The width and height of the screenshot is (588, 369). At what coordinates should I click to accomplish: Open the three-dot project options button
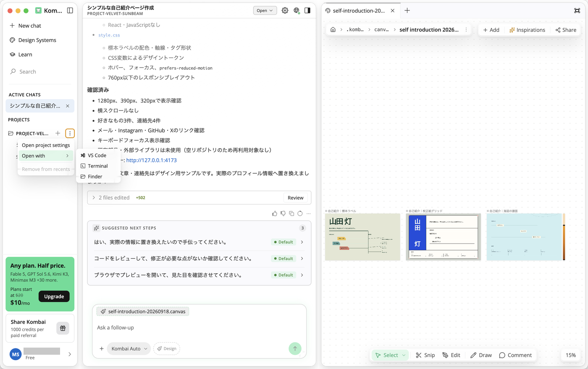tap(70, 133)
